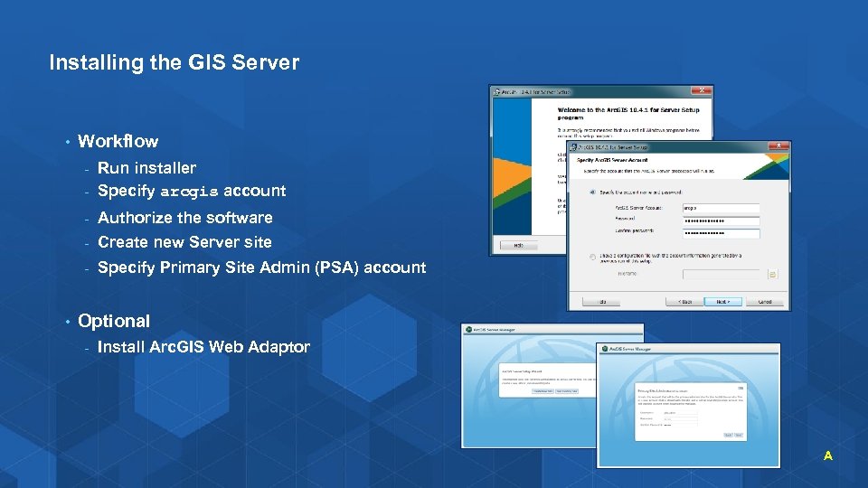Click the ArcGIS Server Manager logo in left window
The height and width of the screenshot is (488, 868).
pyautogui.click(x=469, y=329)
